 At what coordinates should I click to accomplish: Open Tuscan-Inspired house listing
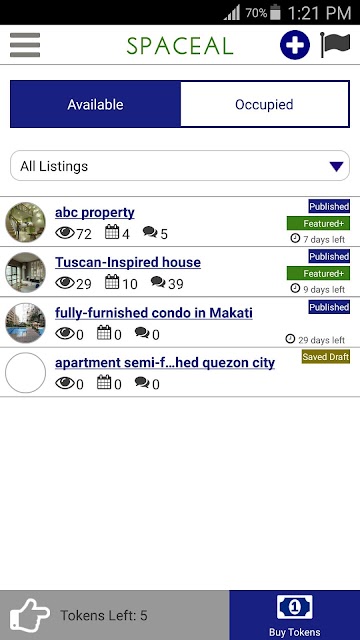point(128,262)
